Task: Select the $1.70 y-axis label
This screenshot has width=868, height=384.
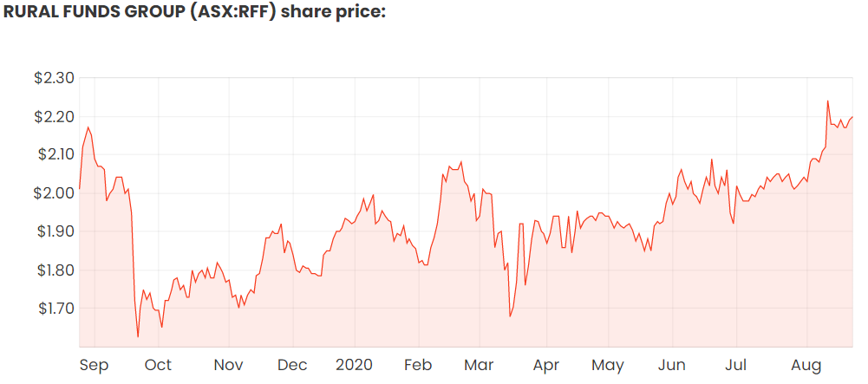Action: coord(54,309)
